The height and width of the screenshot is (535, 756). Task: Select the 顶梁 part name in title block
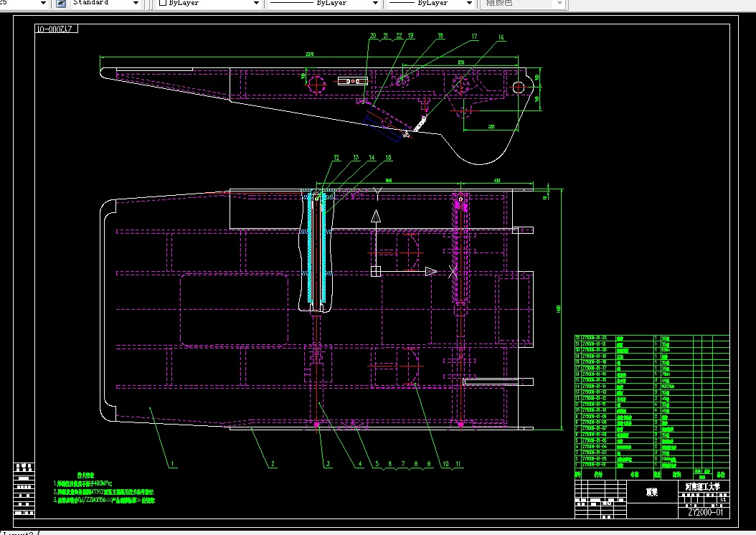[x=652, y=492]
